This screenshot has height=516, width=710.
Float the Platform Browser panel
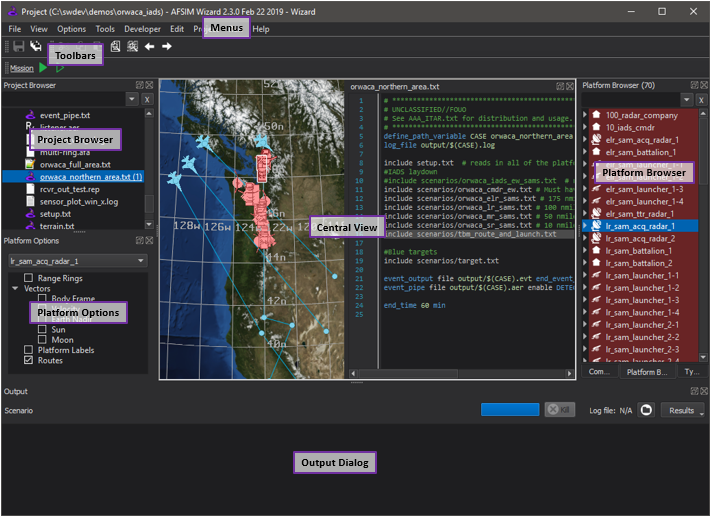(x=694, y=85)
